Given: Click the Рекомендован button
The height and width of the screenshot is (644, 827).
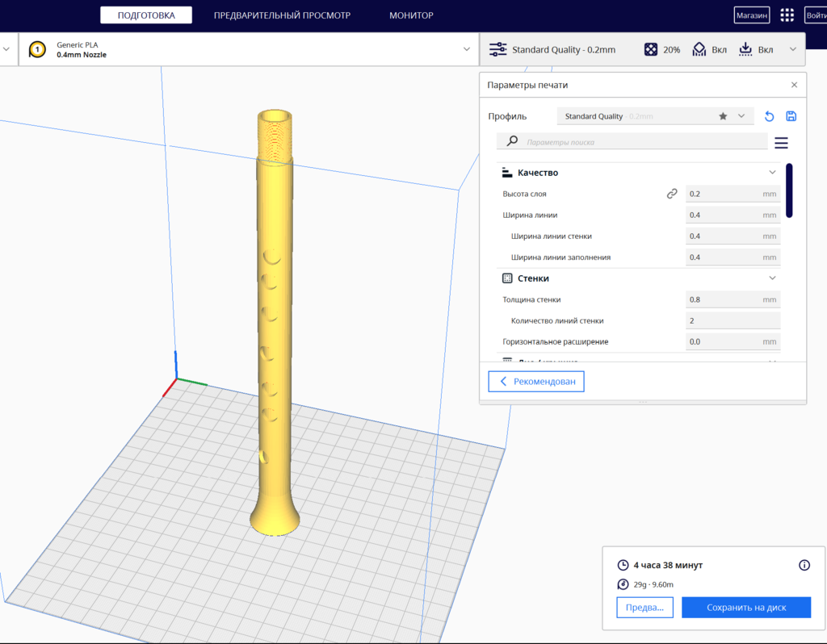Looking at the screenshot, I should (x=536, y=382).
